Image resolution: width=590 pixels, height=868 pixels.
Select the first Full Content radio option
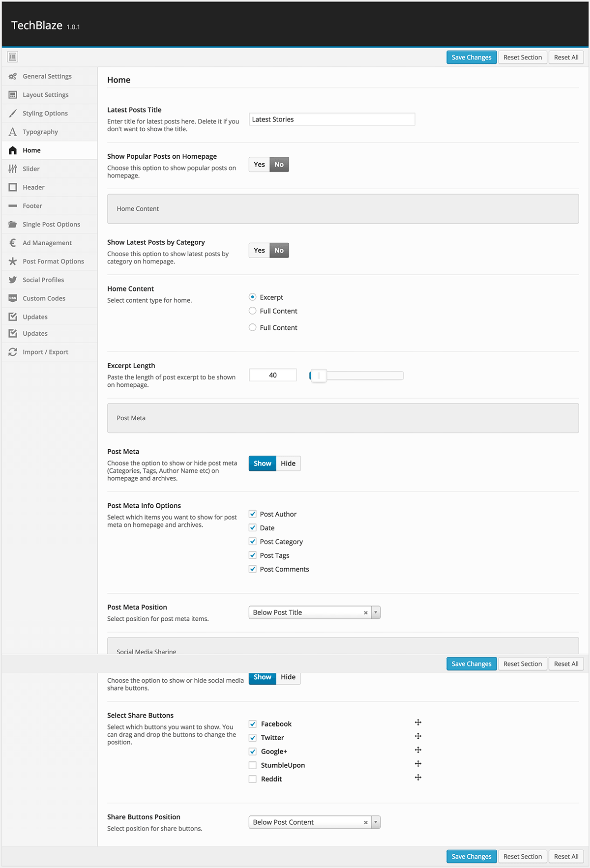(x=253, y=311)
